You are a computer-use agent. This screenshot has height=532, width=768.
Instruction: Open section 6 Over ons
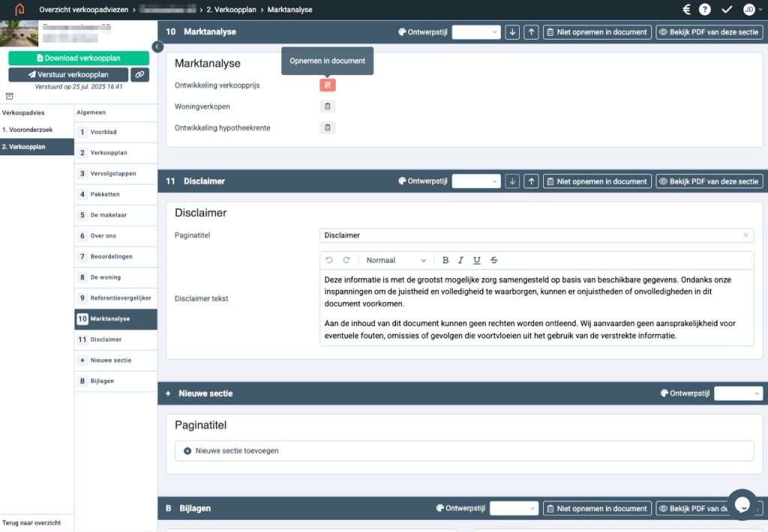pos(115,236)
